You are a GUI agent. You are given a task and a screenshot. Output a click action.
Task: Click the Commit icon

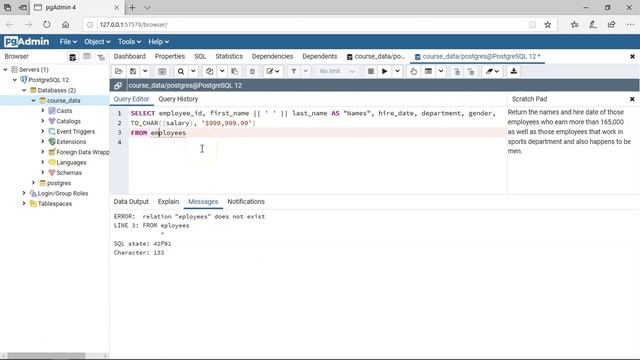pyautogui.click(x=457, y=71)
